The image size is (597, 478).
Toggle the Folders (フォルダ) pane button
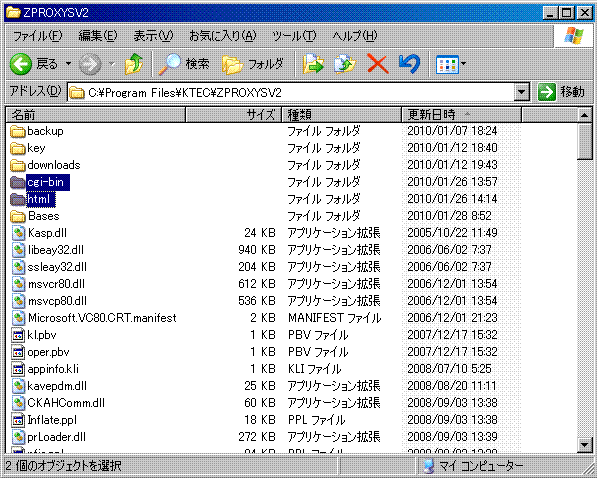click(253, 64)
